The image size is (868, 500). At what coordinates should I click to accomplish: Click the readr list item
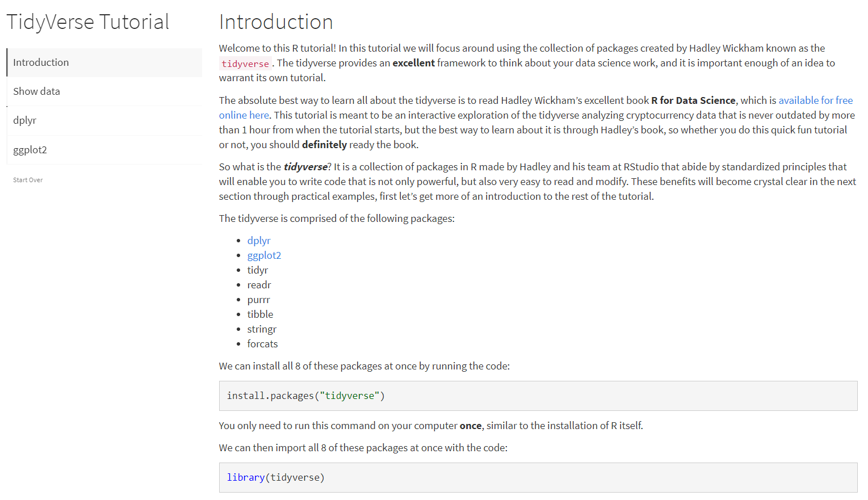(x=259, y=285)
